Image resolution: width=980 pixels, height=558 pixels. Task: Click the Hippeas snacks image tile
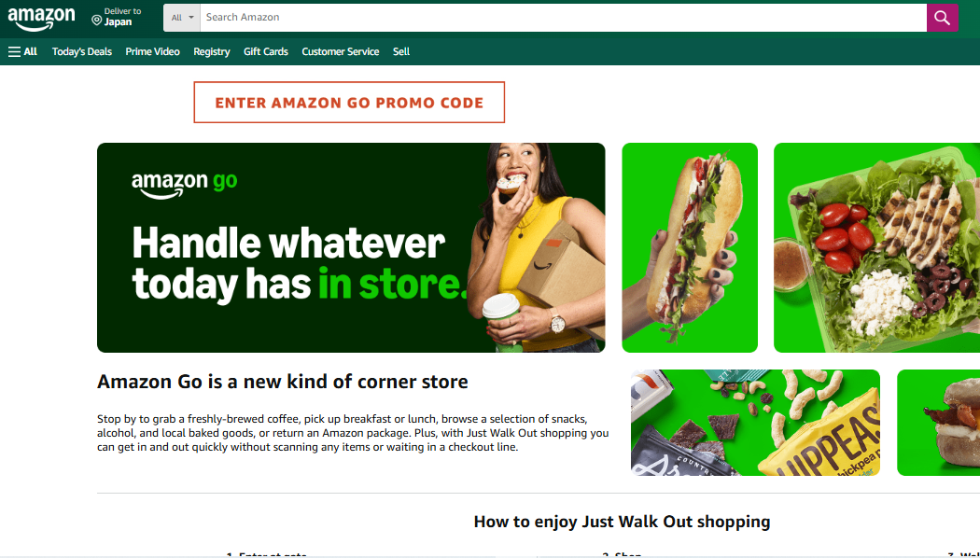(755, 423)
